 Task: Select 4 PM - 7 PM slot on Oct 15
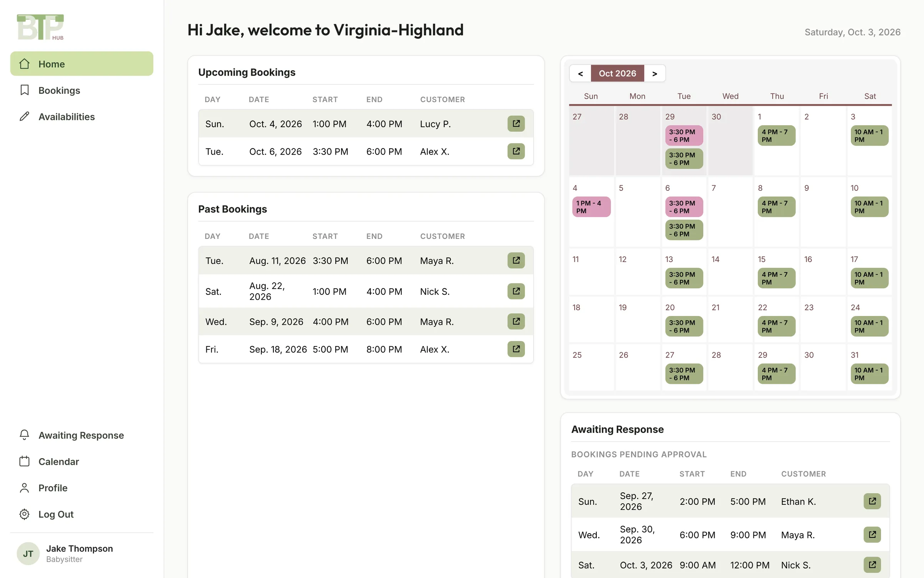777,278
